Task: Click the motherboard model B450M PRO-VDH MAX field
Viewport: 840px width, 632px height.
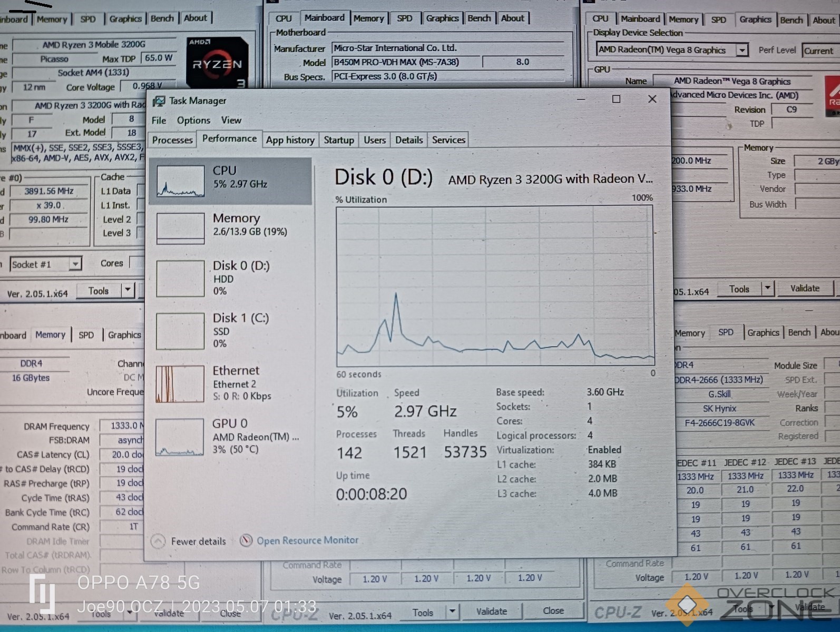Action: coord(405,62)
